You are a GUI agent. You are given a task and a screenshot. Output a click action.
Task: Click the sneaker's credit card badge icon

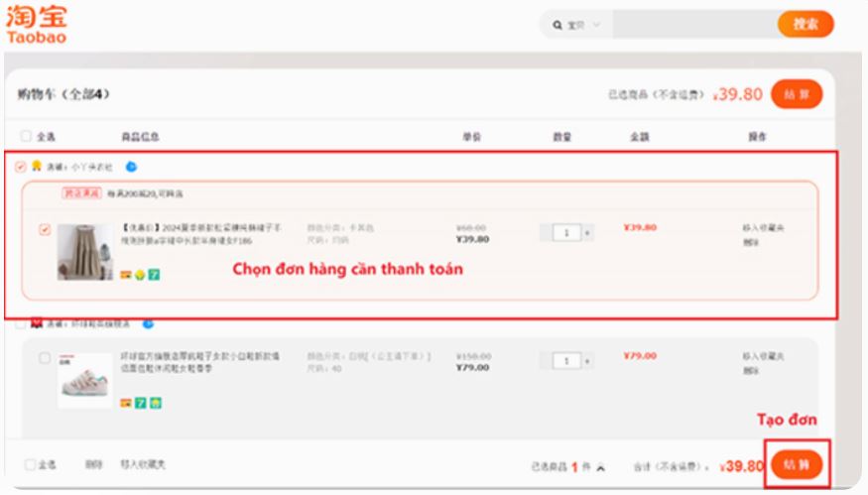click(126, 403)
